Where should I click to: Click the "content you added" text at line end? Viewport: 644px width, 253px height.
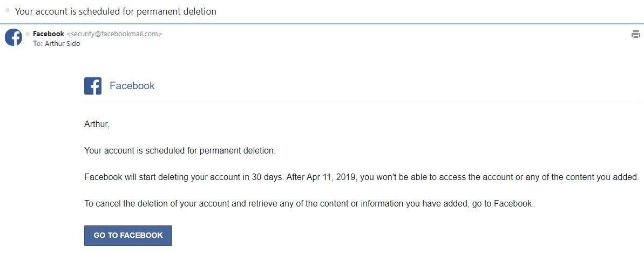604,177
